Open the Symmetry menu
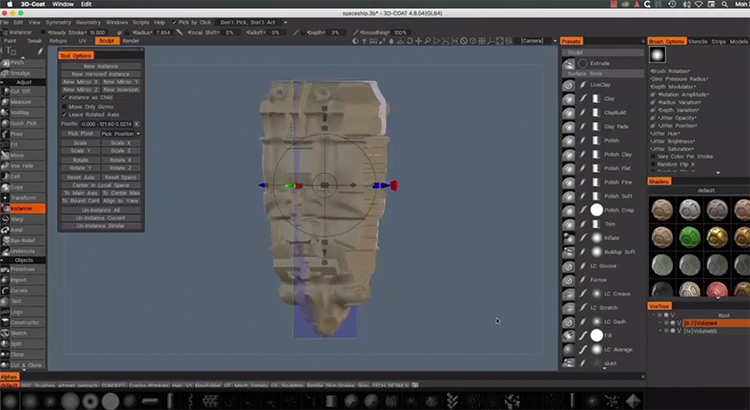Image resolution: width=750 pixels, height=410 pixels. coord(58,22)
